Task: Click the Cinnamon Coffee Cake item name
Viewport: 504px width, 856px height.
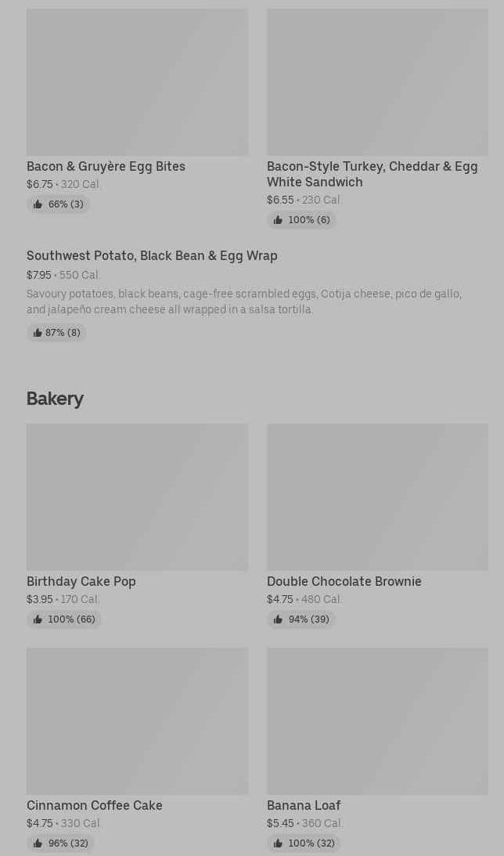Action: point(95,805)
